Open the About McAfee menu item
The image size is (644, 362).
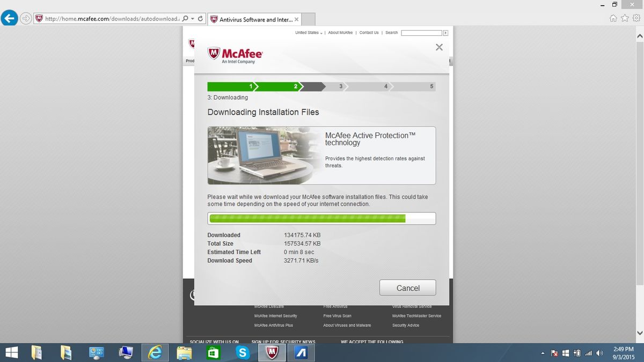tap(340, 33)
